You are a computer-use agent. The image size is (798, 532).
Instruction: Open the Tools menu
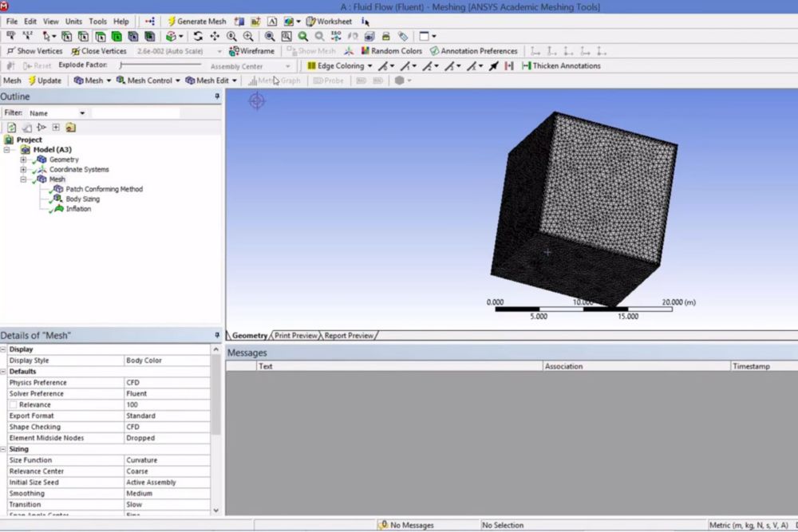click(x=97, y=22)
